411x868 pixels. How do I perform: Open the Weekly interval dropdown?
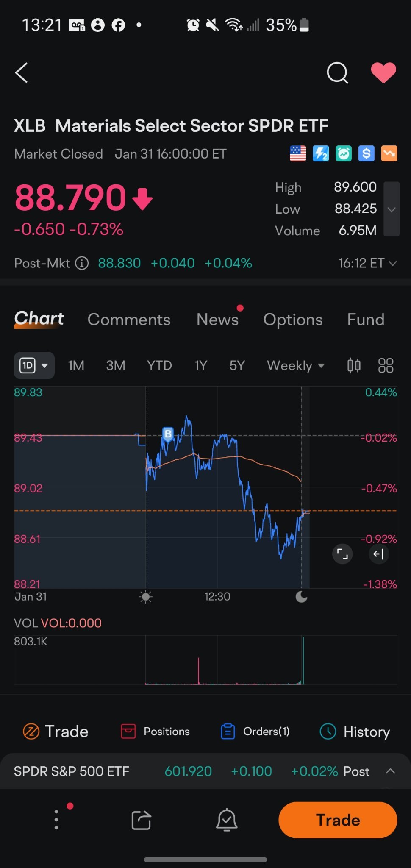click(295, 365)
